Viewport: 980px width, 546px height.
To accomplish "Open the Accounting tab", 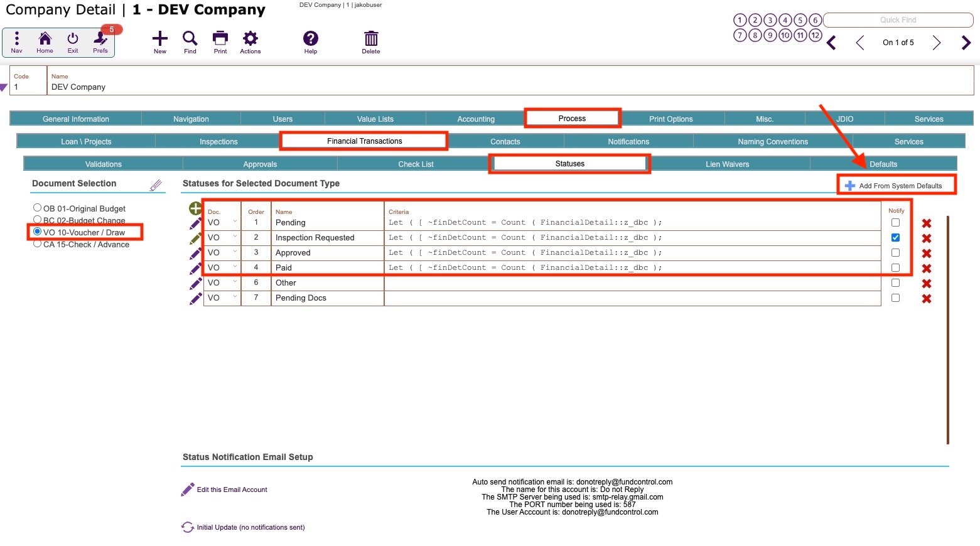I will click(476, 119).
